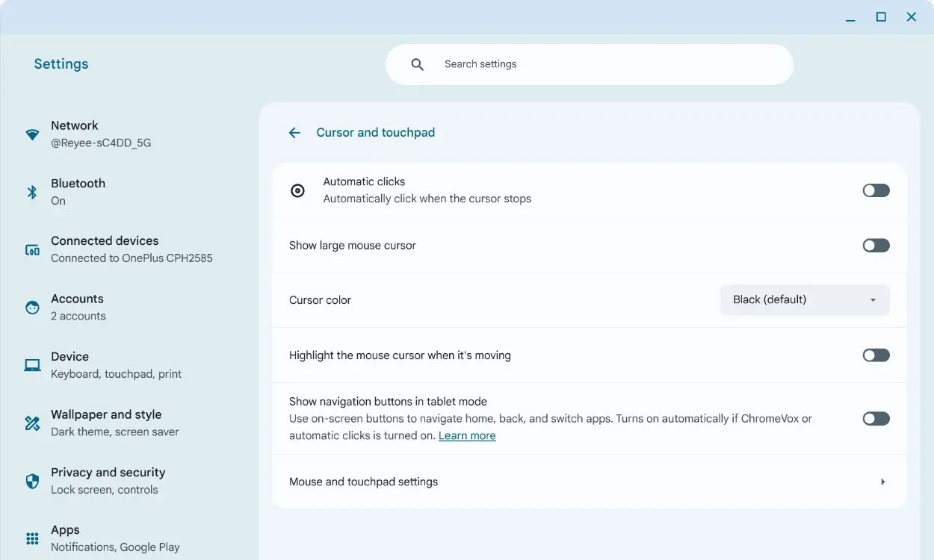Open the Cursor color dropdown
Screen dimensions: 934x560
click(x=804, y=300)
